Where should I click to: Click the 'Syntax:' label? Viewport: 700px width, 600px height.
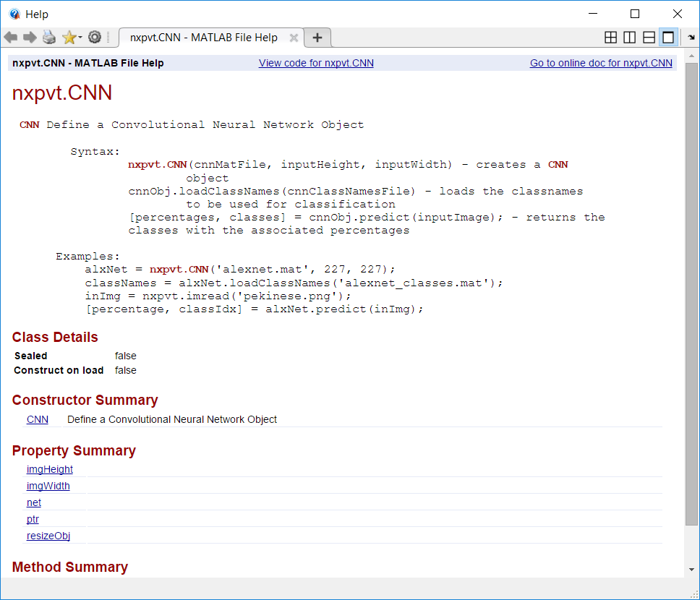coord(95,152)
